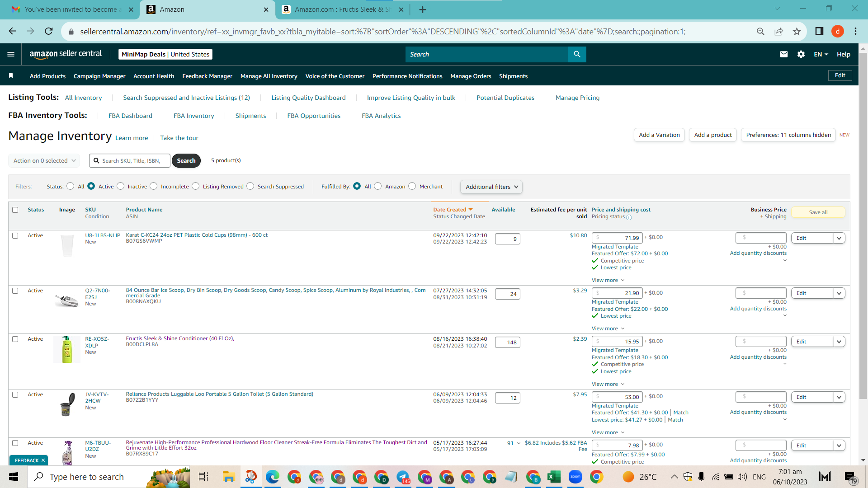This screenshot has width=868, height=488.
Task: Open Edit dropdown arrow for Karat cups row
Action: click(840, 238)
